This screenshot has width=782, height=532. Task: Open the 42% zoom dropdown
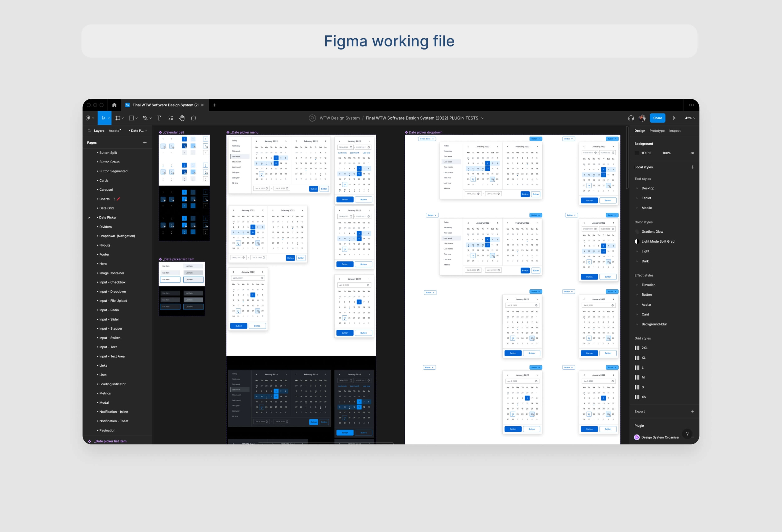690,118
